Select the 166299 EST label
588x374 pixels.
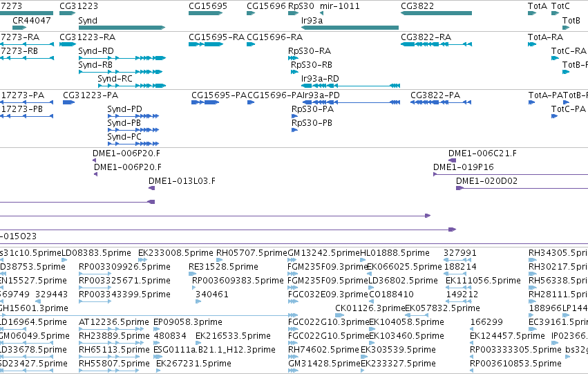(486, 323)
